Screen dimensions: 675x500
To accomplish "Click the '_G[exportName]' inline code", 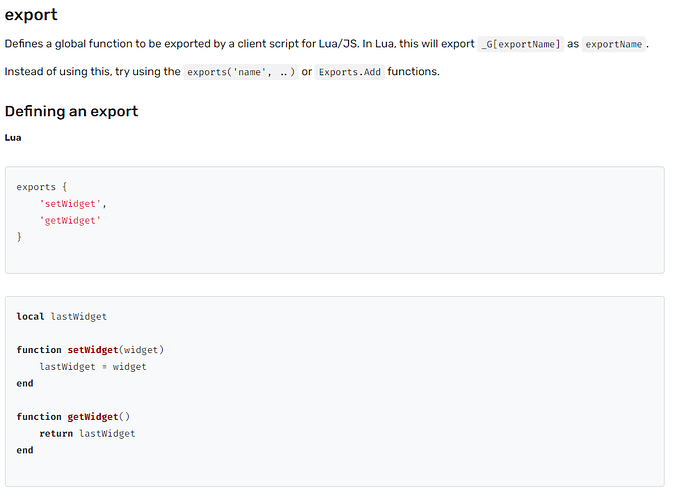I will tap(520, 44).
